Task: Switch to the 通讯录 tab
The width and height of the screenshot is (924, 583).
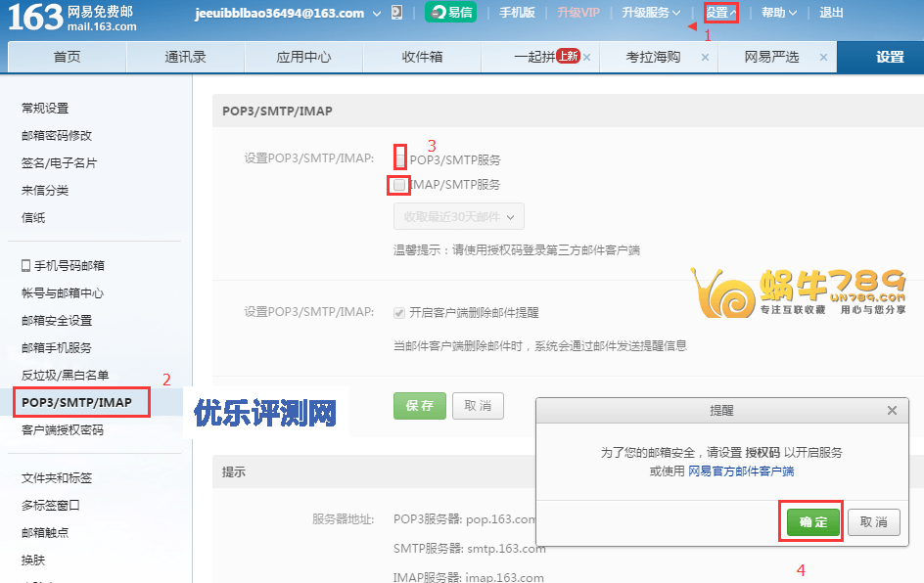Action: [186, 57]
